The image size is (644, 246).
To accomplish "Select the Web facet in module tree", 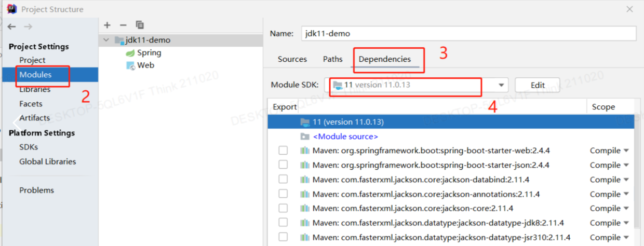I will point(145,65).
